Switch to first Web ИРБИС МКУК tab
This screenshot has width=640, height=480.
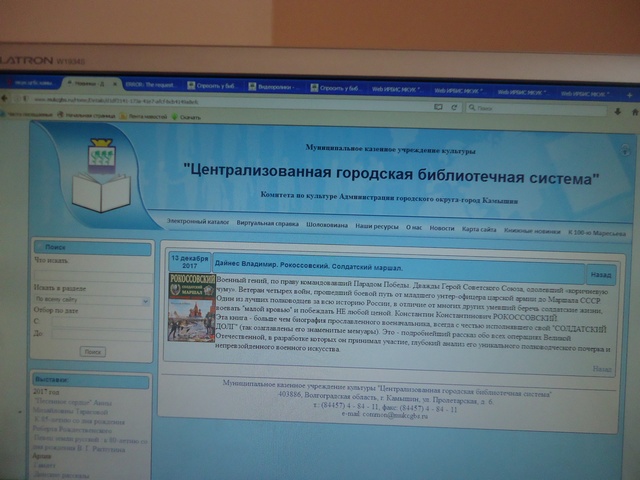point(397,89)
